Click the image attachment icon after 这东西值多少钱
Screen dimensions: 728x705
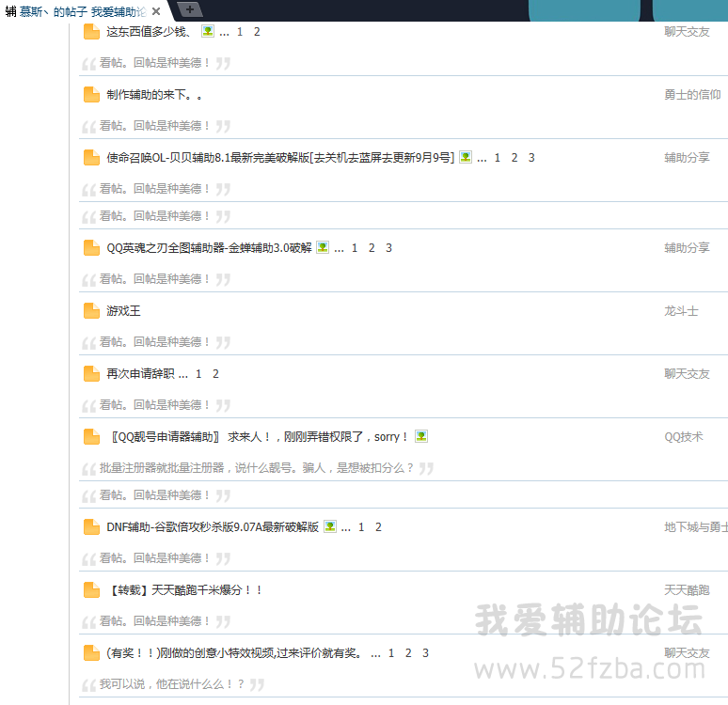[208, 31]
